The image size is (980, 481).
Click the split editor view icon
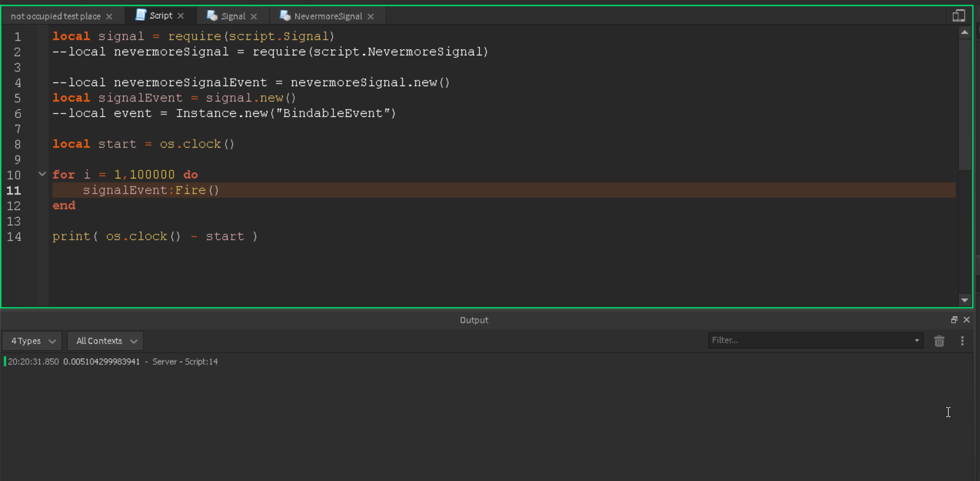pyautogui.click(x=958, y=16)
